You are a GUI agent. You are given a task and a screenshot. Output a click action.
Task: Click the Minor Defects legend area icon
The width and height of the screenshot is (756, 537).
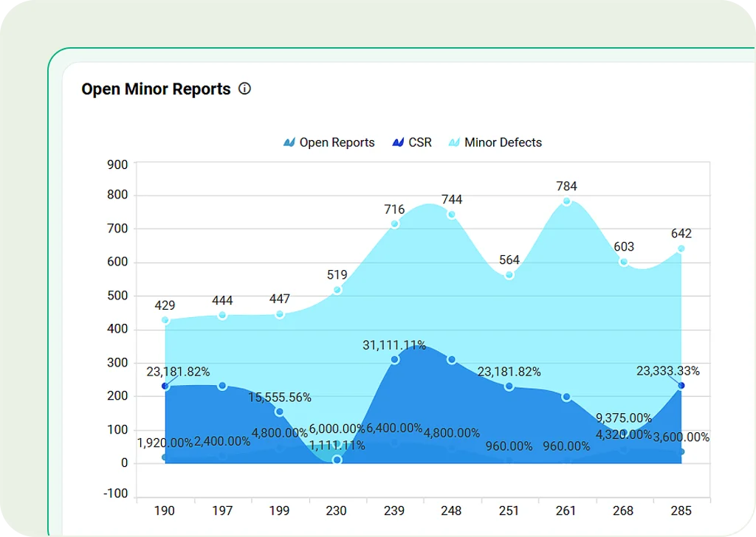coord(454,142)
